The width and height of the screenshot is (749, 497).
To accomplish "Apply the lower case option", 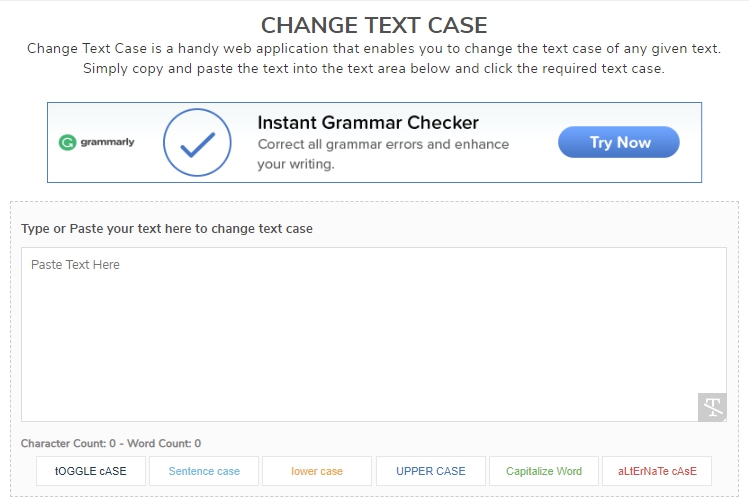I will (317, 471).
